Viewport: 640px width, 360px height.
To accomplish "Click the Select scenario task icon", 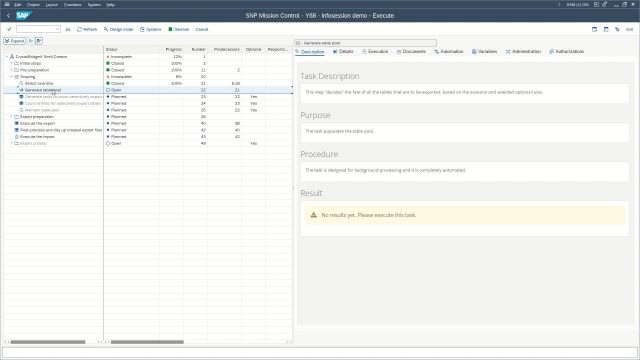I will 21,83.
